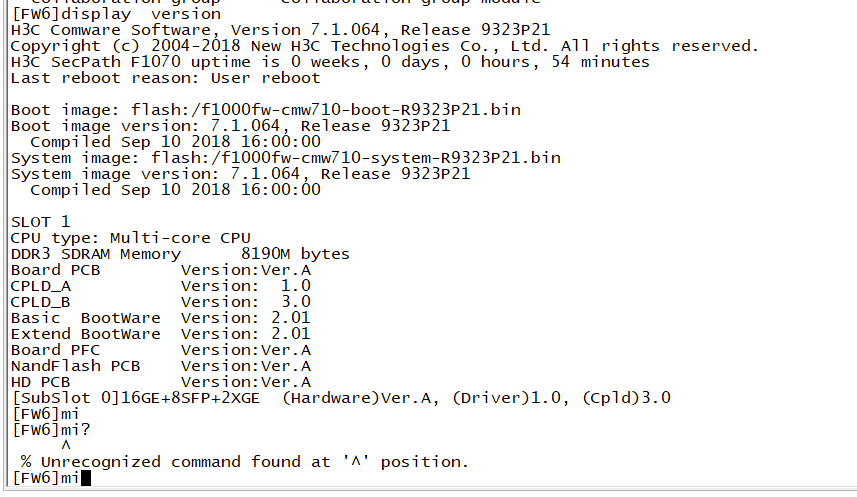Click the Copyright 2004-2018 line
Viewport: 857px width, 497px height.
[384, 46]
